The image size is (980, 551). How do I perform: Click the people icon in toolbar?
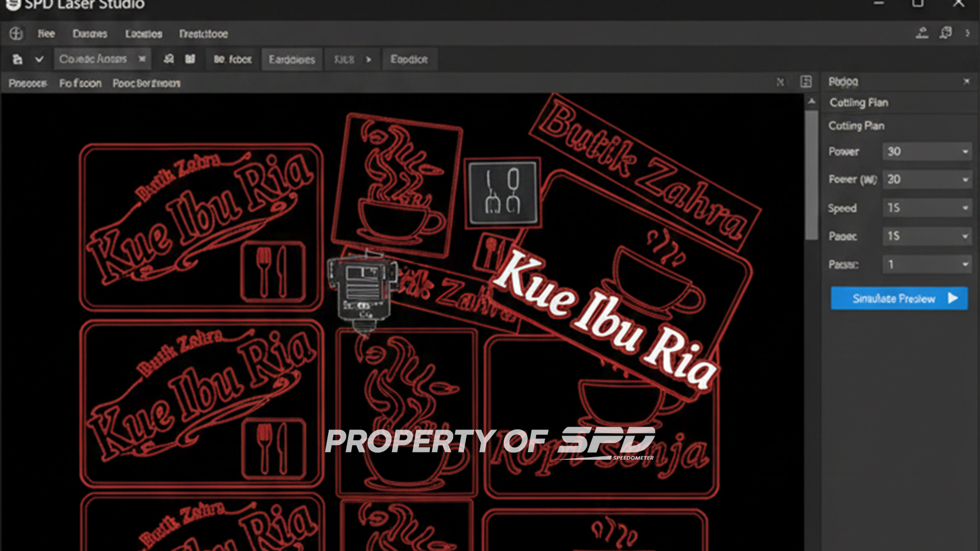click(169, 59)
